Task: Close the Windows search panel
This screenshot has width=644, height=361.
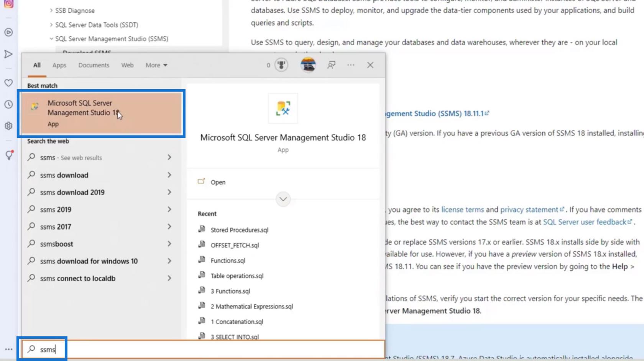Action: [x=370, y=65]
